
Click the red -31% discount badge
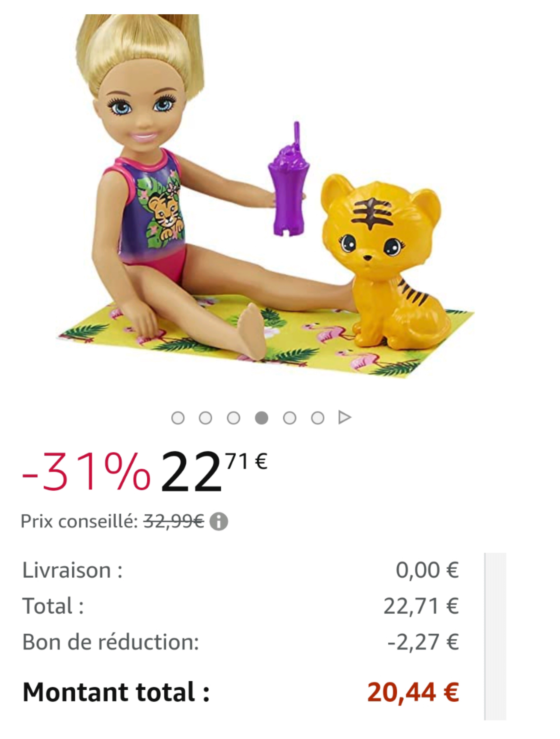tap(86, 472)
